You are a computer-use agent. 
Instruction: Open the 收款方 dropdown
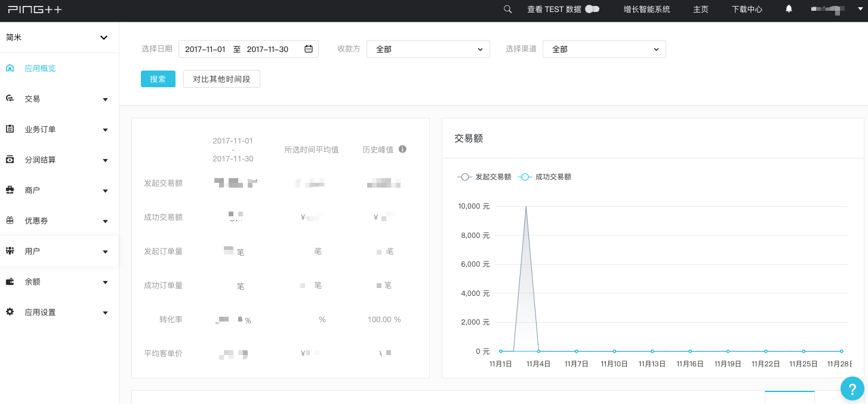(x=428, y=49)
